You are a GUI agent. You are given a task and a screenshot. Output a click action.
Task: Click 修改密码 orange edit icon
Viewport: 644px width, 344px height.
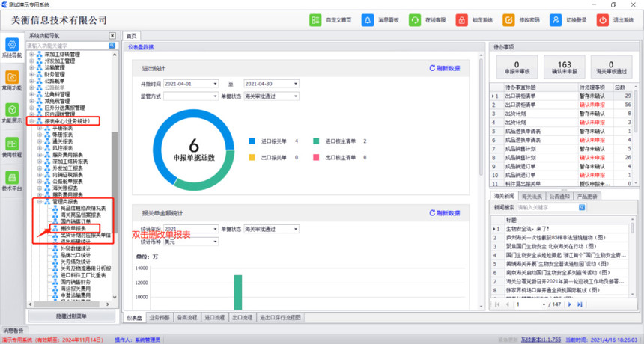point(508,20)
